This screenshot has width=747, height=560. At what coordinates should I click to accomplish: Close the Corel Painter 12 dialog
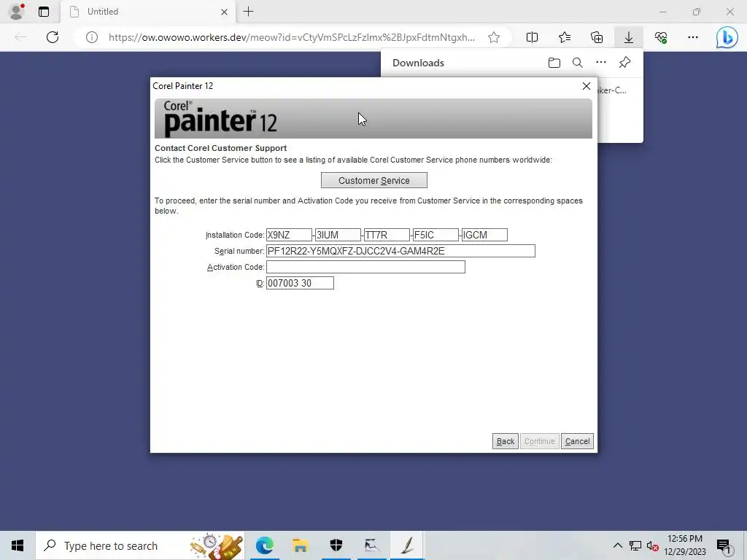point(587,86)
